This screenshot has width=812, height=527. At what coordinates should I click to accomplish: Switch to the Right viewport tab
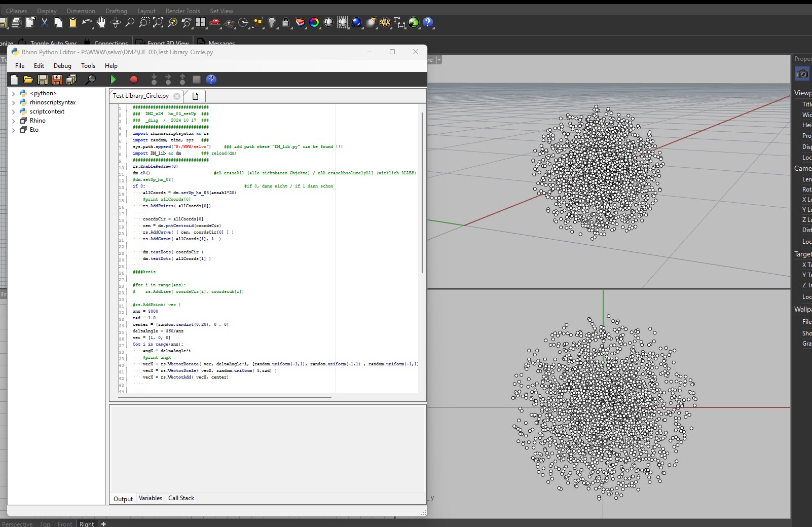(87, 524)
